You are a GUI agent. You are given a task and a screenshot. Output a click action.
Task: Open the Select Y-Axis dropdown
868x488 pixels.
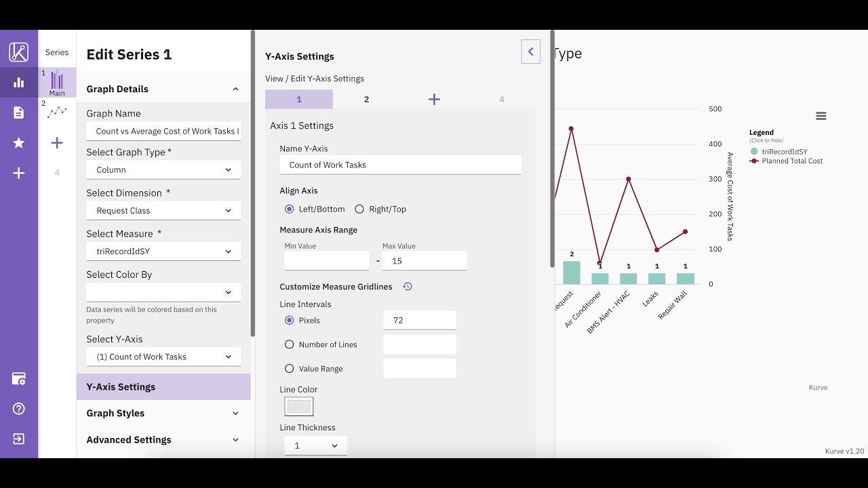[163, 357]
